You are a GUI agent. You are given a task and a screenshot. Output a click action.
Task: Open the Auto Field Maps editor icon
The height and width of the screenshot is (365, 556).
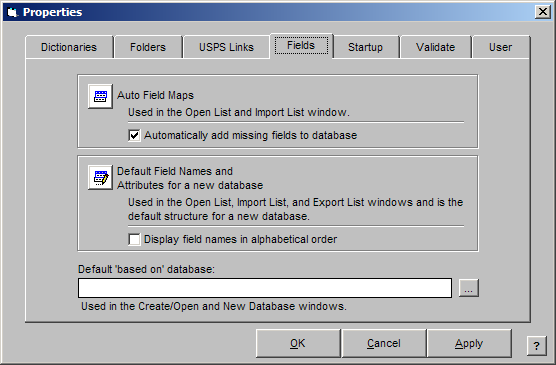pyautogui.click(x=100, y=96)
